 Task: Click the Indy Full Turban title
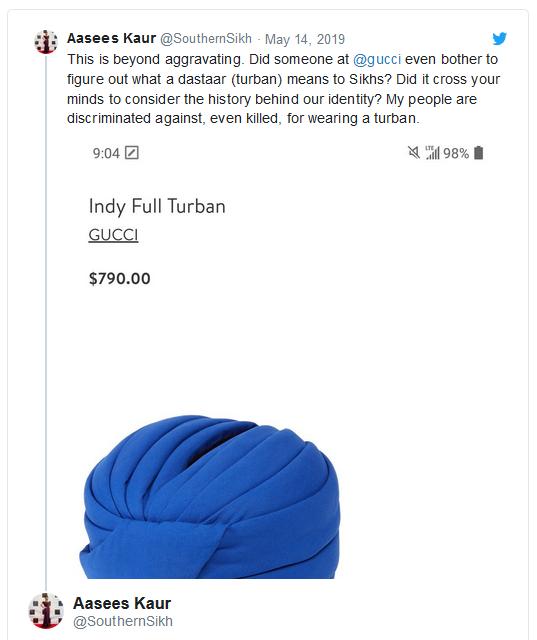157,206
